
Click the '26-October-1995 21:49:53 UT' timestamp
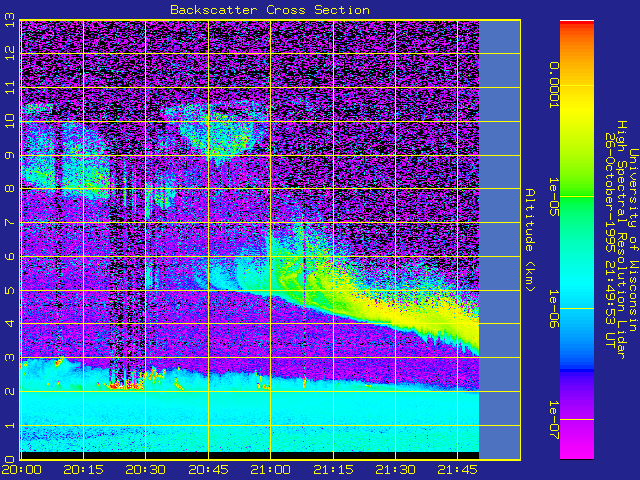point(610,240)
